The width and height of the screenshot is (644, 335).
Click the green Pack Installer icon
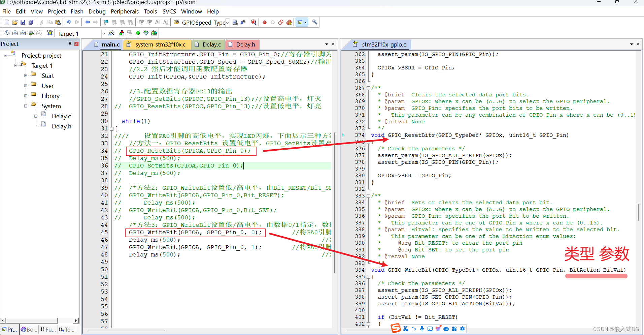click(x=154, y=33)
